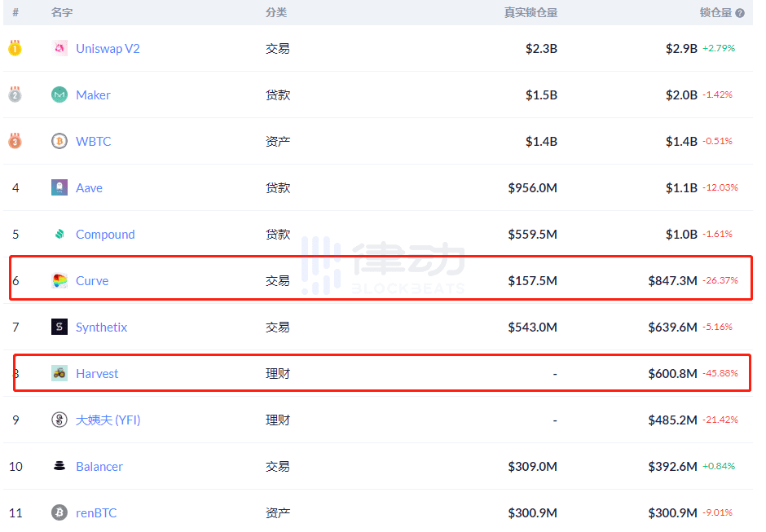Click the Uniswap V2 logo icon
766x532 pixels.
tap(59, 48)
